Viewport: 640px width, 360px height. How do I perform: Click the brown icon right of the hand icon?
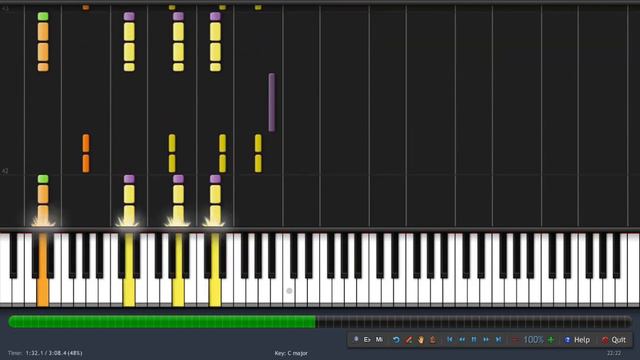pyautogui.click(x=433, y=340)
